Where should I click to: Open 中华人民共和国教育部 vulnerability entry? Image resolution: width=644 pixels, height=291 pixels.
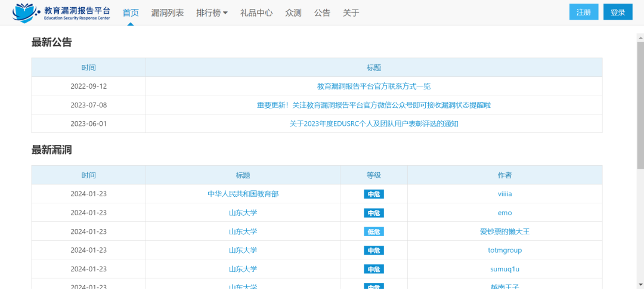(x=243, y=194)
